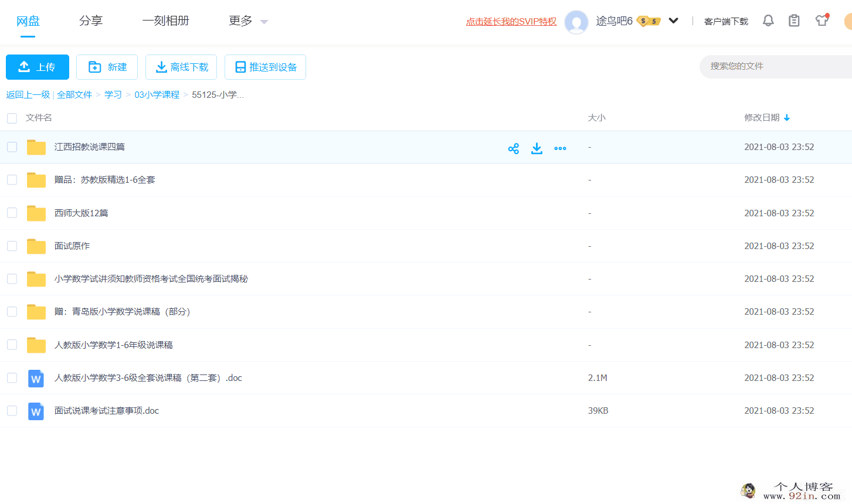852x504 pixels.
Task: Go to 全部文件 in breadcrumb
Action: pyautogui.click(x=74, y=95)
